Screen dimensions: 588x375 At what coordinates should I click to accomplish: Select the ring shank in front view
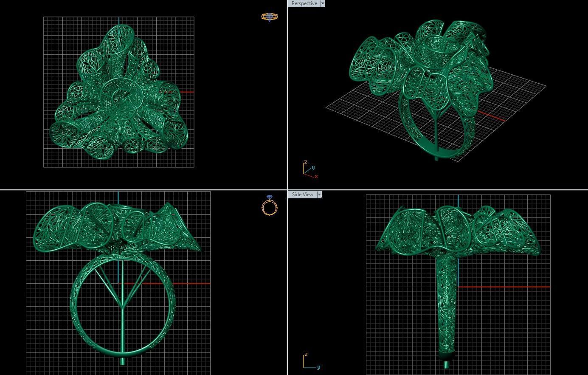coord(123,305)
